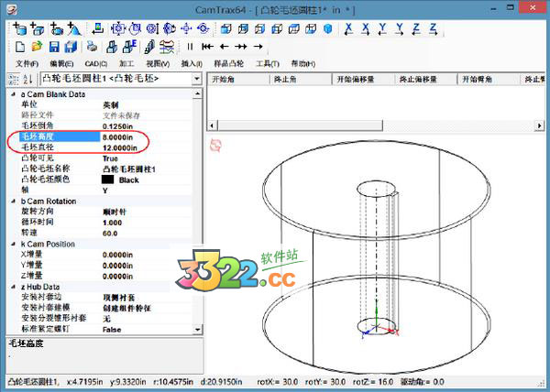Click the table's horizontal scroll left arrow
The width and height of the screenshot is (550, 392).
click(212, 125)
